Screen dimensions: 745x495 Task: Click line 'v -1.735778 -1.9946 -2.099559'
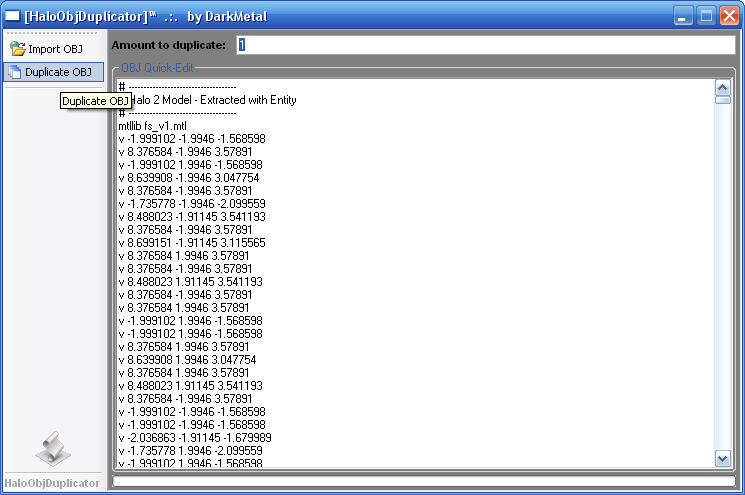click(192, 204)
